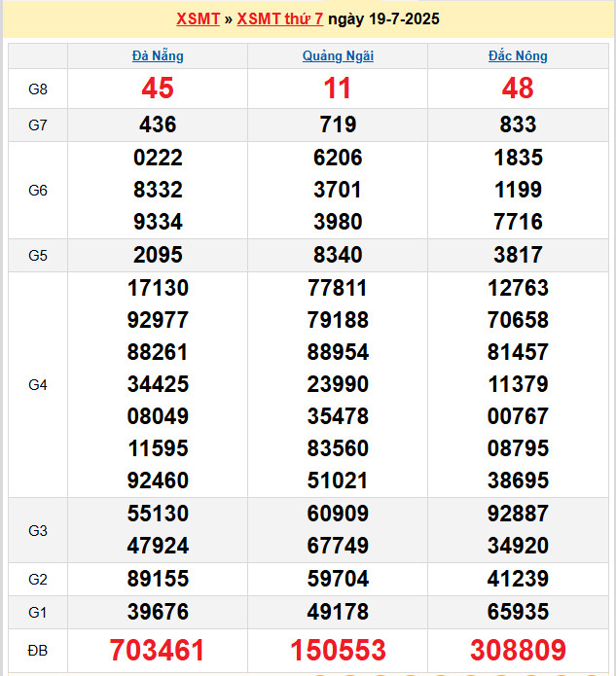Click G2 number 59704
This screenshot has height=676, width=616.
pyautogui.click(x=338, y=579)
